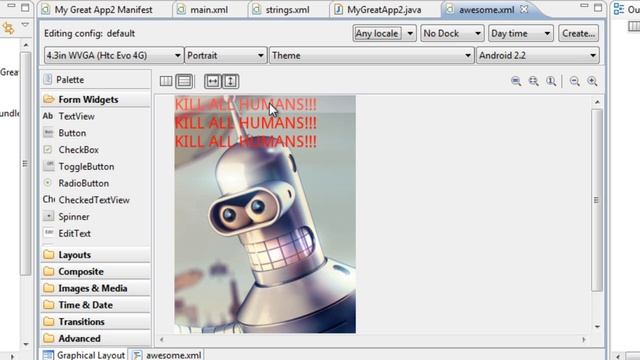Toggle the horizontal linear layout orientation icon
Viewport: 640px width, 360px height.
[166, 81]
